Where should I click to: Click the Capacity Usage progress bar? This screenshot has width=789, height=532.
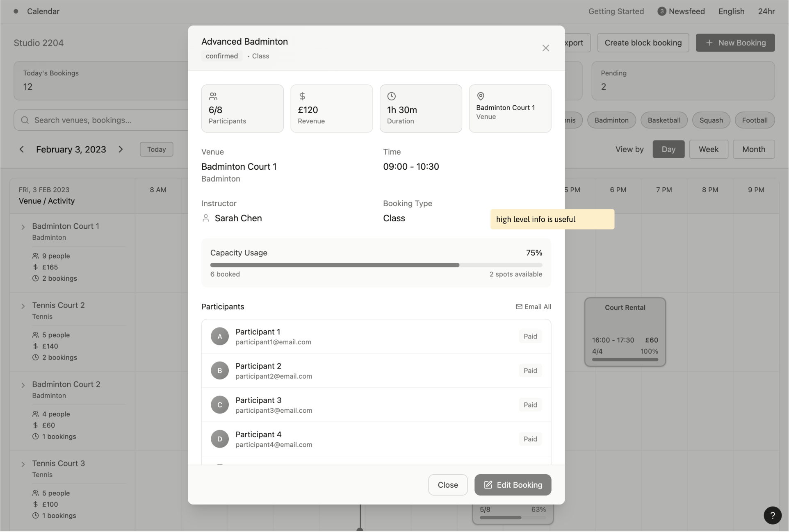pyautogui.click(x=376, y=265)
